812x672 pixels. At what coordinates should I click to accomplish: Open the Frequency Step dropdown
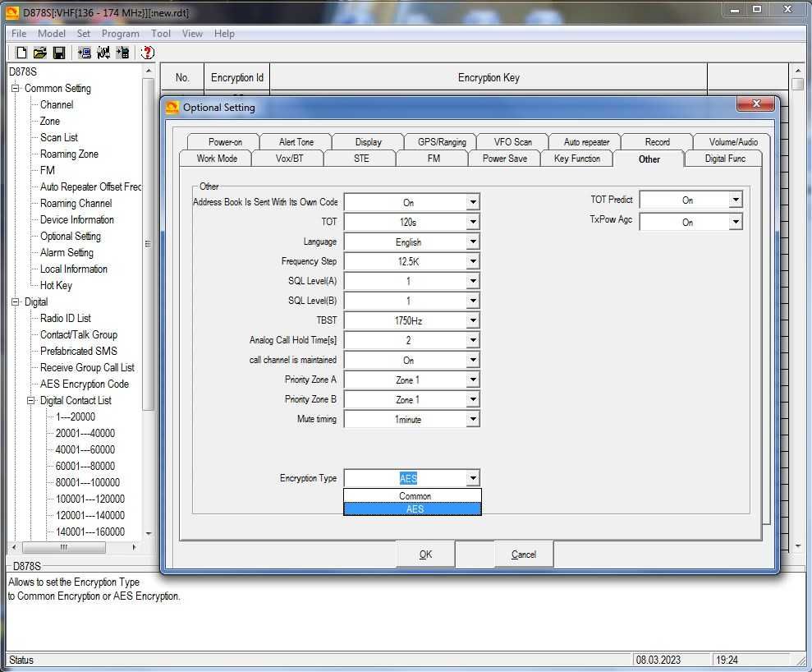click(x=472, y=261)
